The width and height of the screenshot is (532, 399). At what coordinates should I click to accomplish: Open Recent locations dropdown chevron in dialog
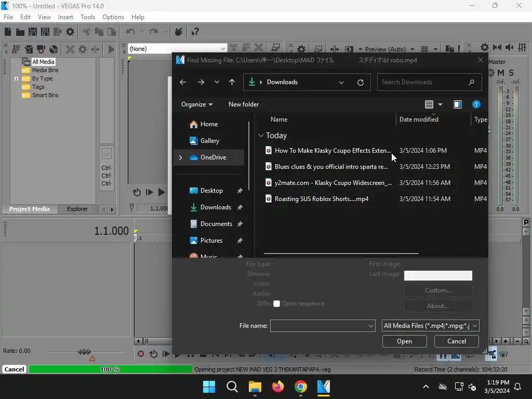(217, 82)
